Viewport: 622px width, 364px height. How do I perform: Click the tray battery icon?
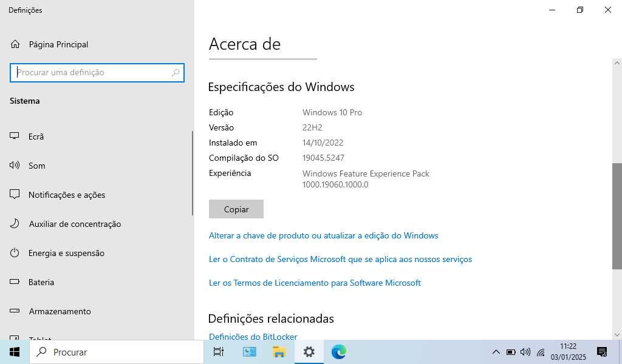[511, 352]
